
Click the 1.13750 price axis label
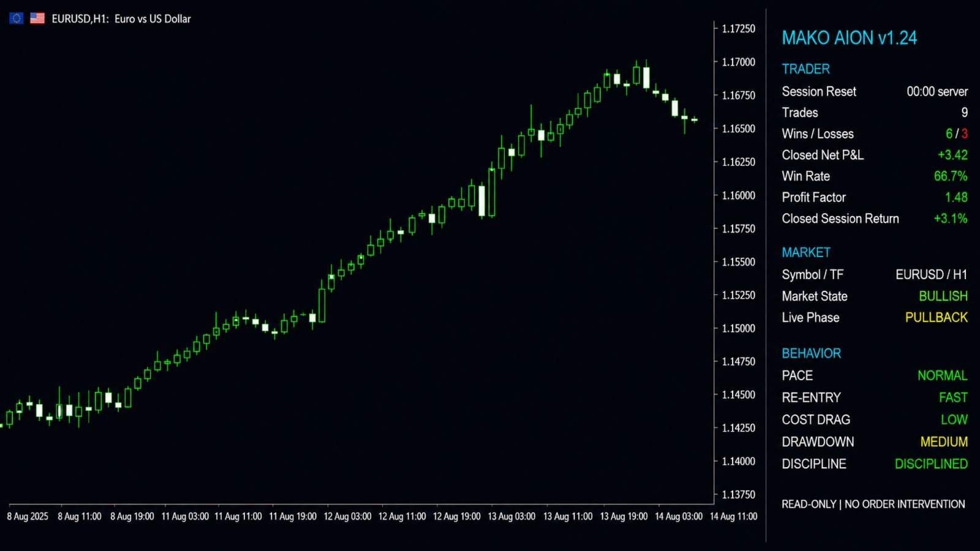(x=739, y=495)
